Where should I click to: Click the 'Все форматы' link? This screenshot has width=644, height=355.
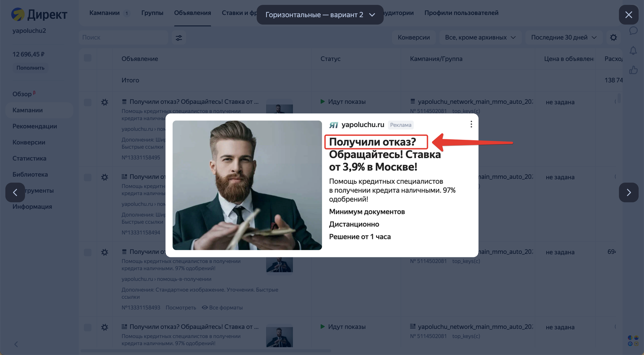[222, 308]
